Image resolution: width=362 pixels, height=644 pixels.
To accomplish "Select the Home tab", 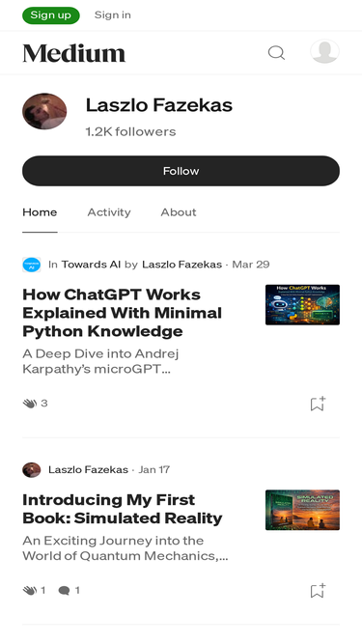I will (x=40, y=211).
